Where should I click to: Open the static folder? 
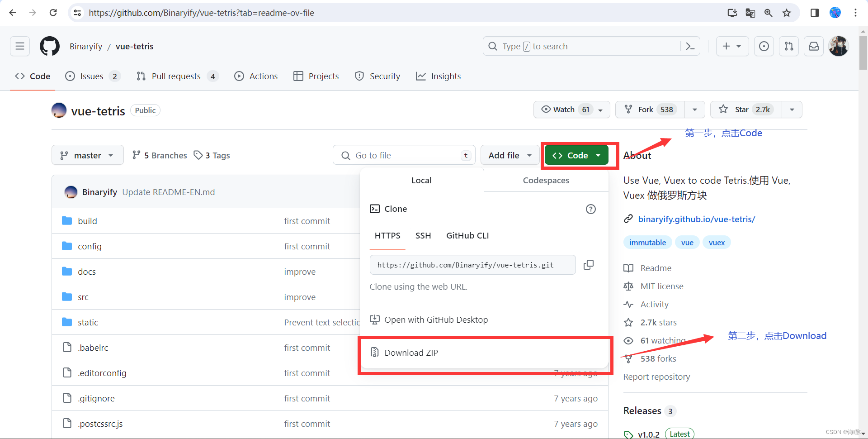(x=88, y=322)
